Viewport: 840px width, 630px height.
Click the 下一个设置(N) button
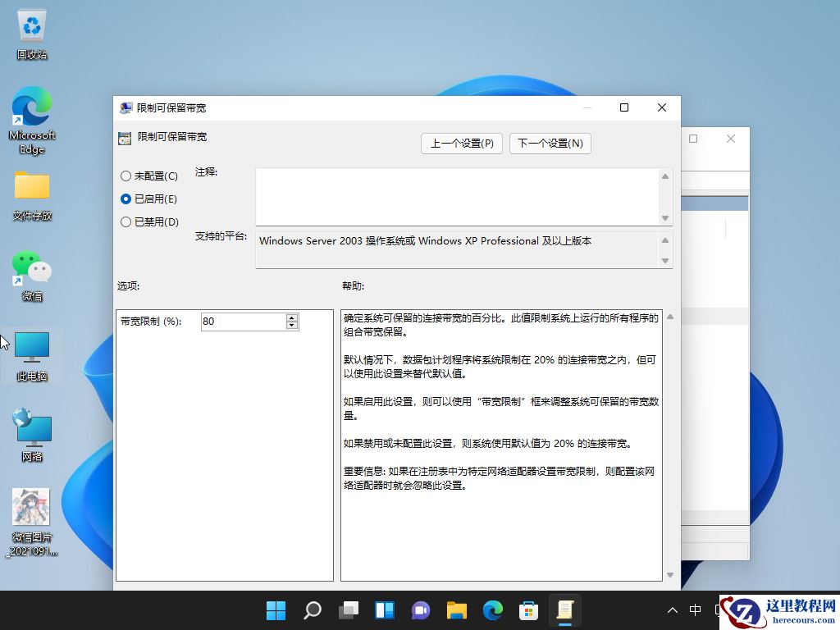coord(550,143)
